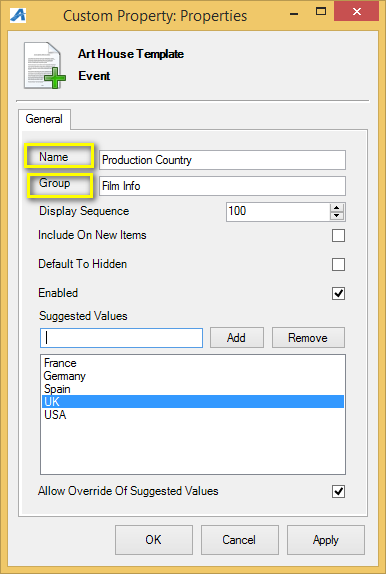Focus the Suggested Values text entry box
The width and height of the screenshot is (386, 574).
(x=121, y=338)
